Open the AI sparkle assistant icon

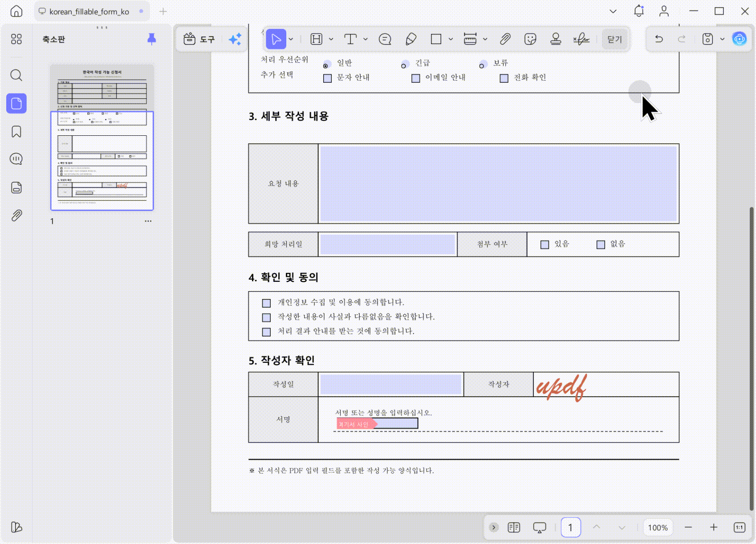tap(235, 39)
